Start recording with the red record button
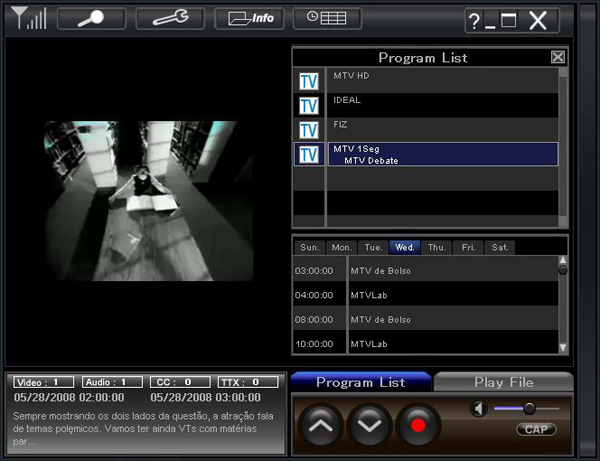600x461 pixels. (x=418, y=425)
